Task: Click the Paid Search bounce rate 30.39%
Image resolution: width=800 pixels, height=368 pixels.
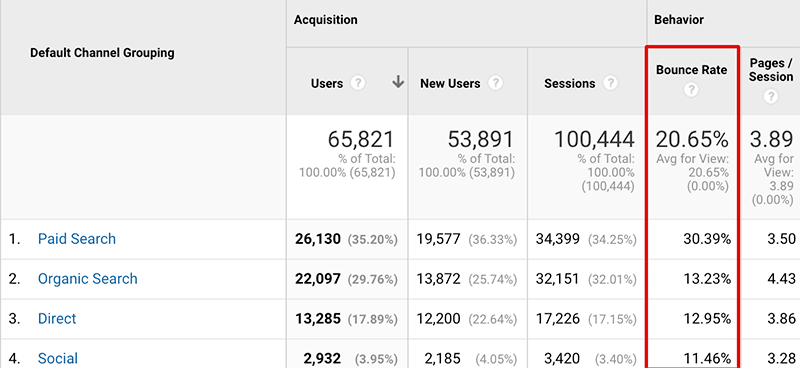Action: tap(707, 239)
